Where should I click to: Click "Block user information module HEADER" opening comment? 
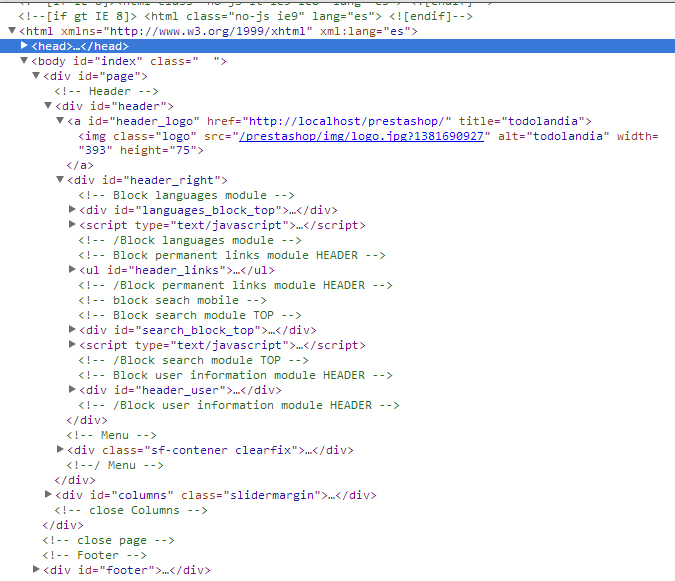point(235,375)
